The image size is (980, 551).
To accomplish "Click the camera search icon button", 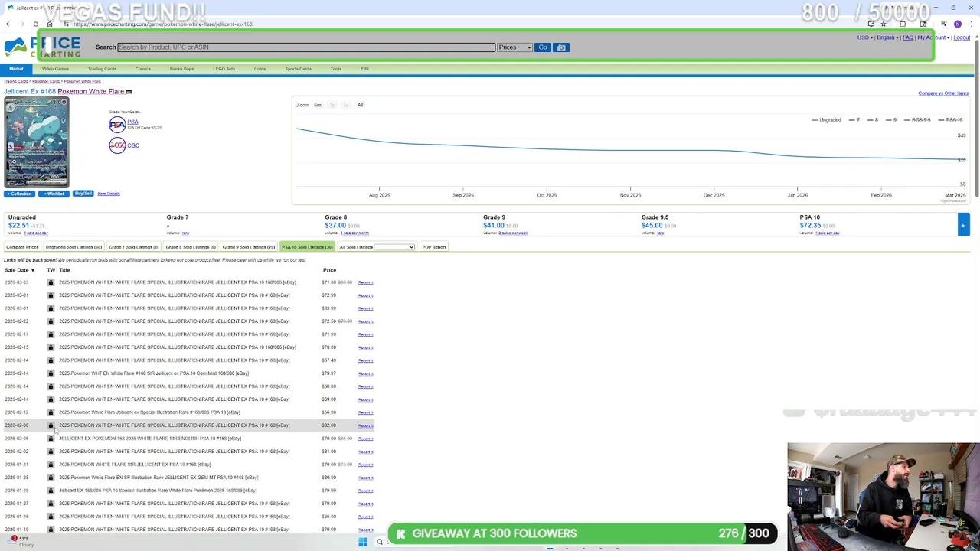I will 561,47.
